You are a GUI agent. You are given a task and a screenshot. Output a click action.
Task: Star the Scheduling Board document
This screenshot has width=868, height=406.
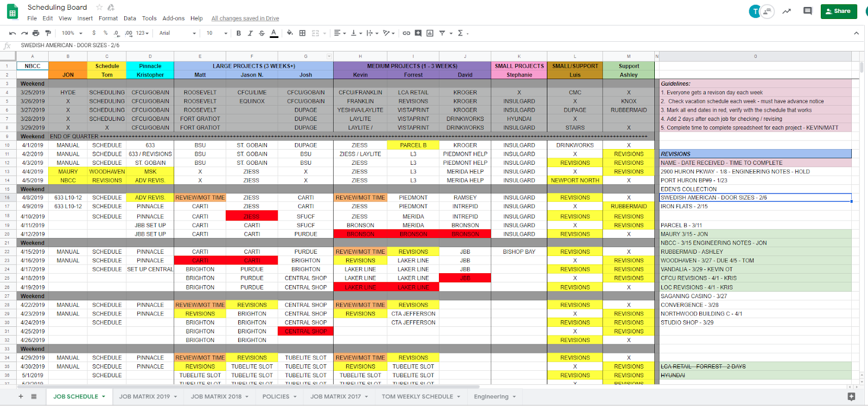pyautogui.click(x=99, y=8)
